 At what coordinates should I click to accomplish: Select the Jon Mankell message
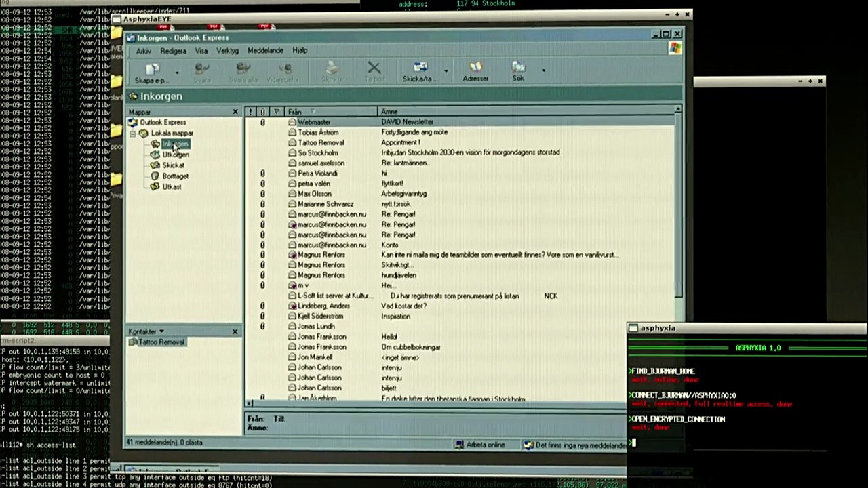coord(437,357)
